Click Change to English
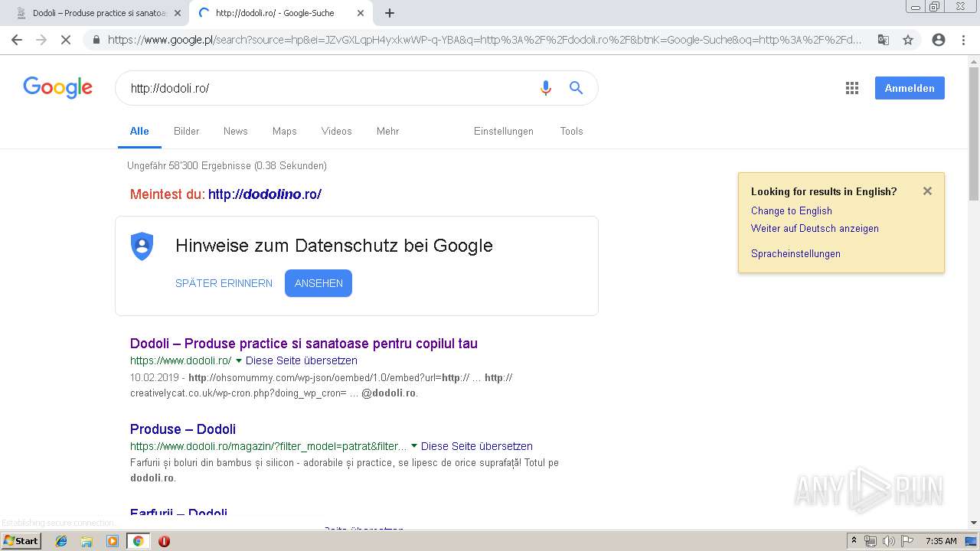 pos(791,210)
